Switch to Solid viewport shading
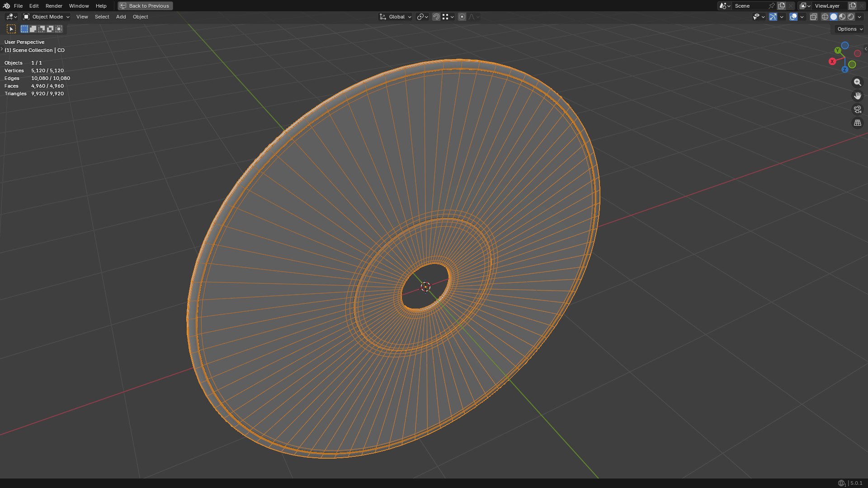The width and height of the screenshot is (868, 488). [834, 17]
